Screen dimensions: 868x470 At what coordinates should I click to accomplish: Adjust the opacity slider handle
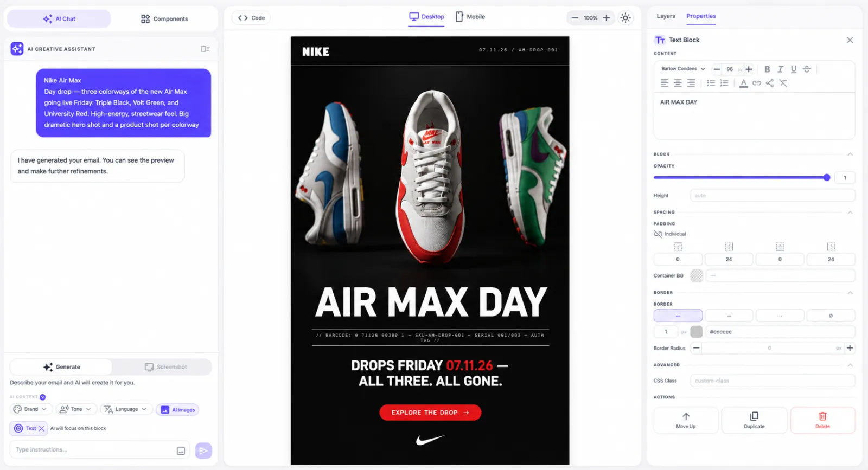pos(827,177)
